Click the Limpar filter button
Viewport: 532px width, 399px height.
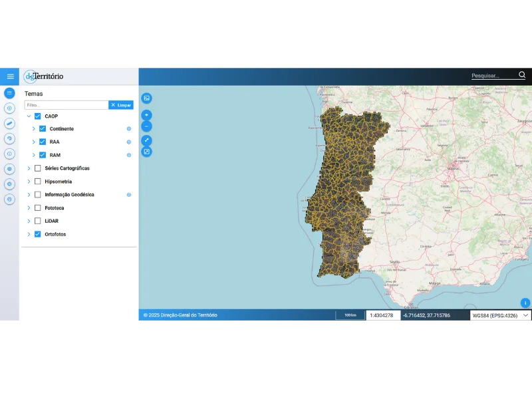(x=121, y=105)
